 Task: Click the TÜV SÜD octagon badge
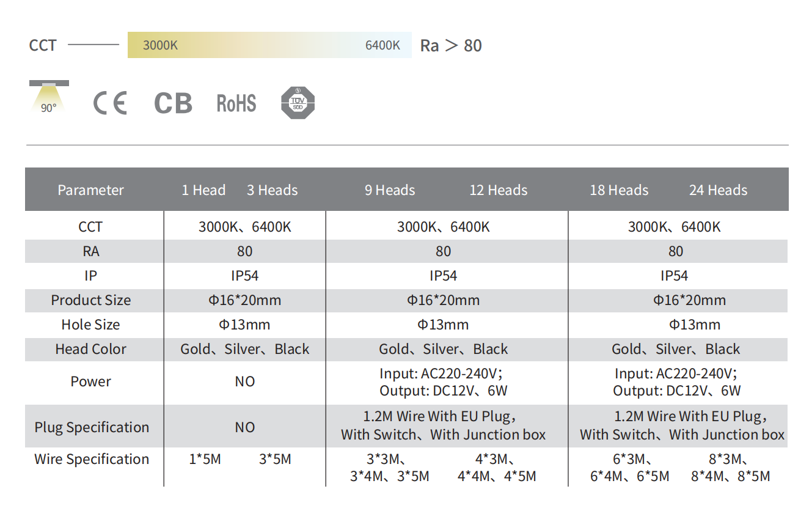pyautogui.click(x=298, y=103)
